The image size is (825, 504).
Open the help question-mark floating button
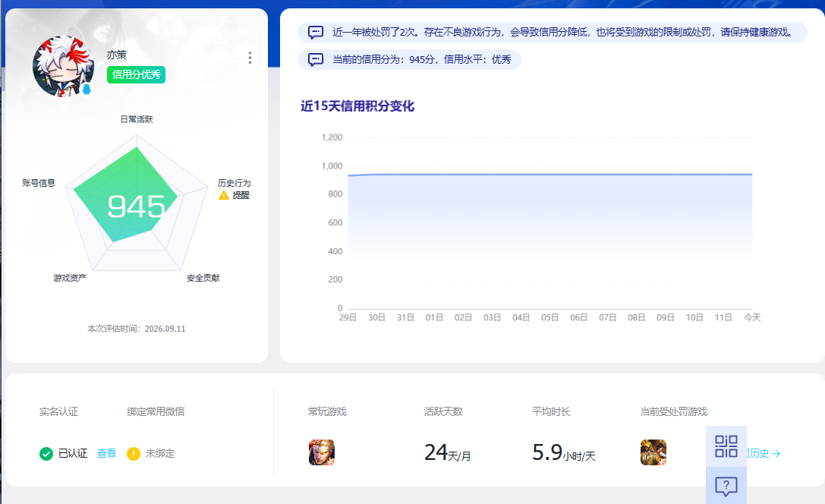tap(726, 486)
